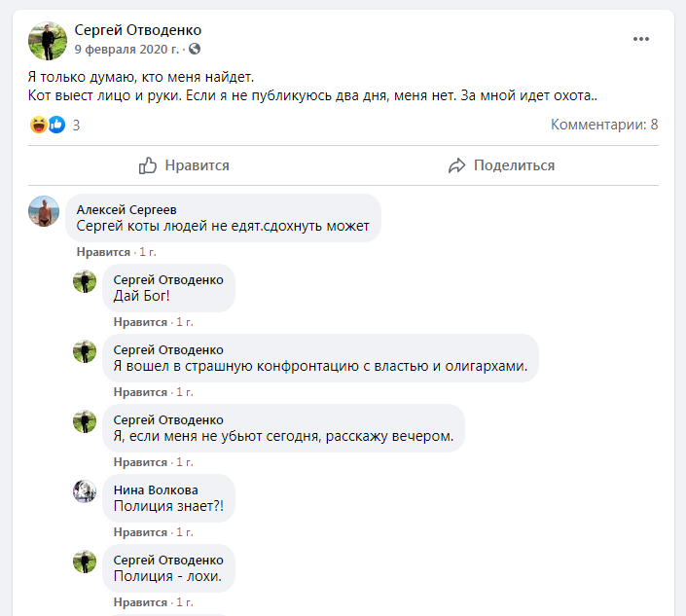Click the share arrow icon
Image resolution: width=686 pixels, height=616 pixels.
pyautogui.click(x=456, y=165)
